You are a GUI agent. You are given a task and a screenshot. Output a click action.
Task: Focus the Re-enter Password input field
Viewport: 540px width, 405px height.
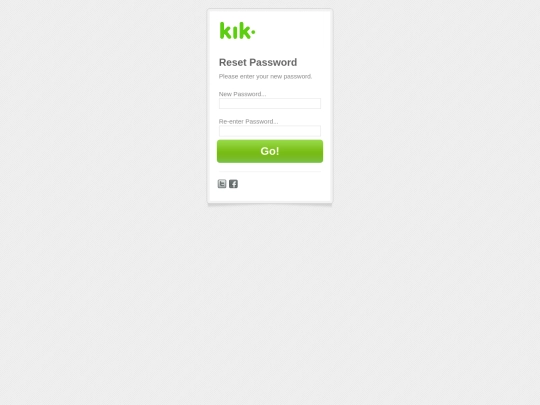pos(270,131)
